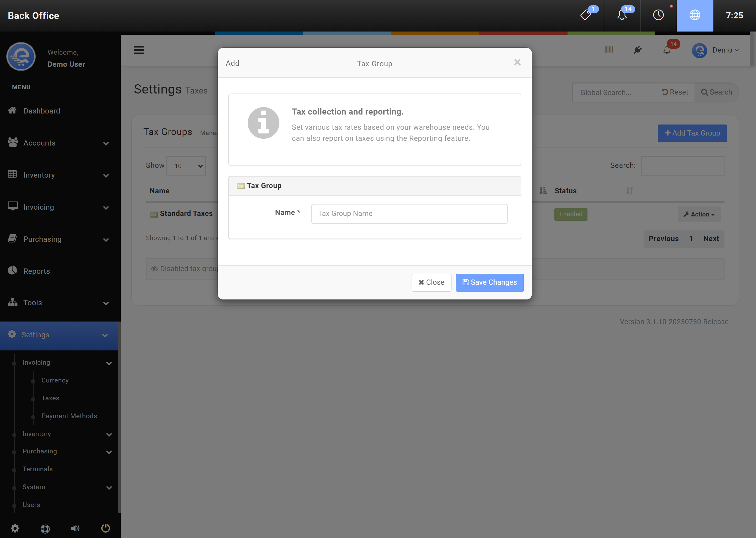Click the plug connection icon
The height and width of the screenshot is (538, 756).
638,50
